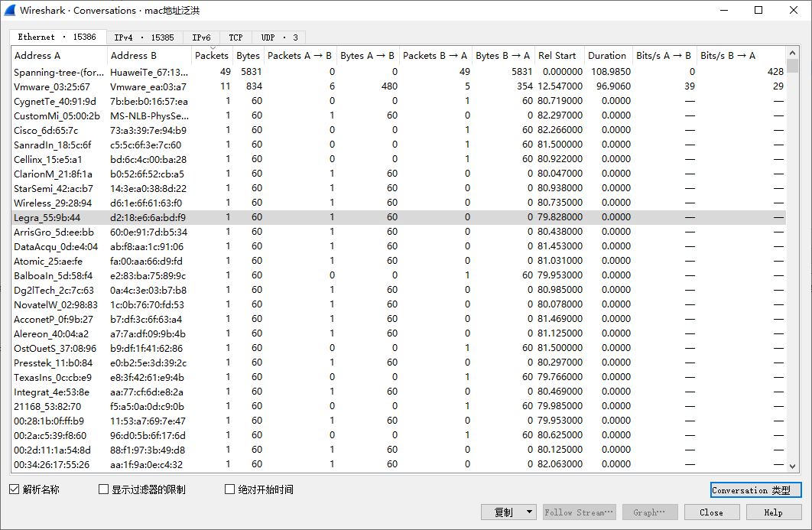Select the NovatelW_02:98:83 row
This screenshot has width=812, height=530.
click(x=398, y=304)
